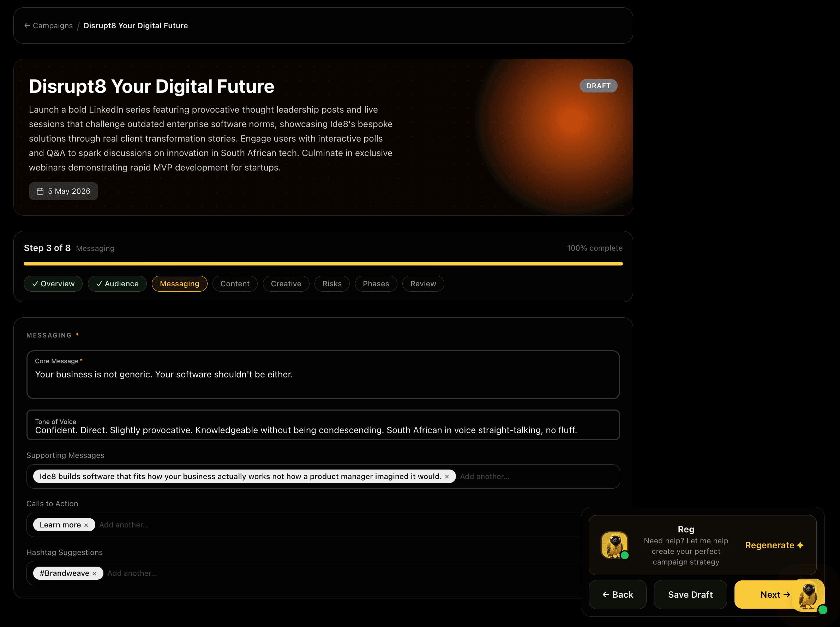Switch to the Phases step tab

376,283
